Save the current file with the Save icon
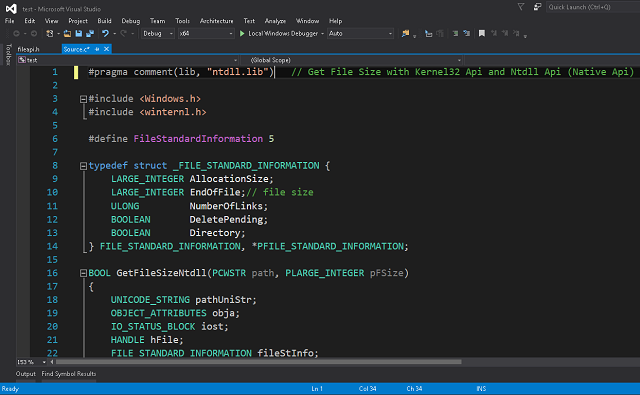 [x=79, y=33]
